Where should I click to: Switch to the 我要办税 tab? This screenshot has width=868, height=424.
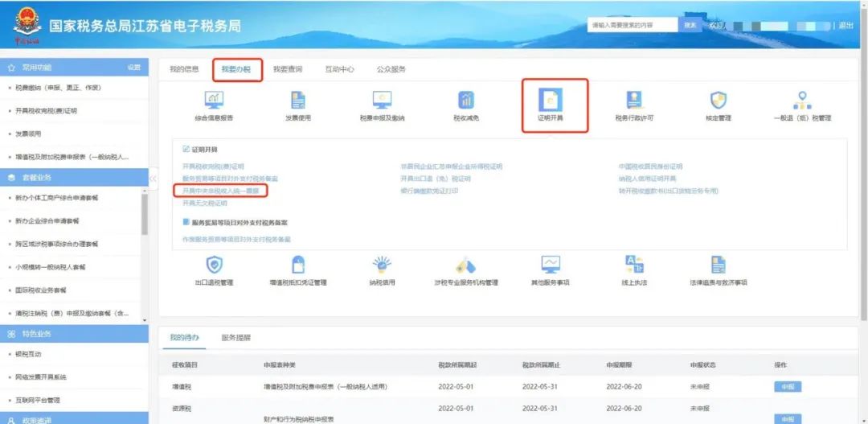click(236, 69)
